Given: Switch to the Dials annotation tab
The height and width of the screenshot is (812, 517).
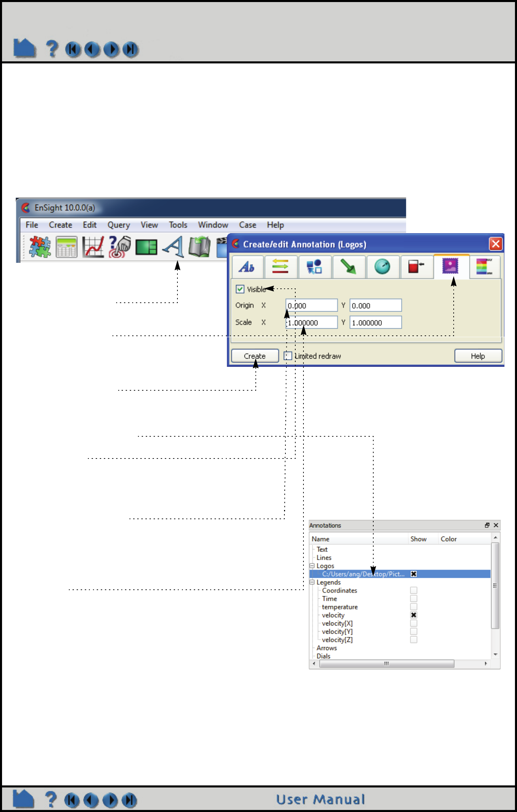Looking at the screenshot, I should [383, 267].
